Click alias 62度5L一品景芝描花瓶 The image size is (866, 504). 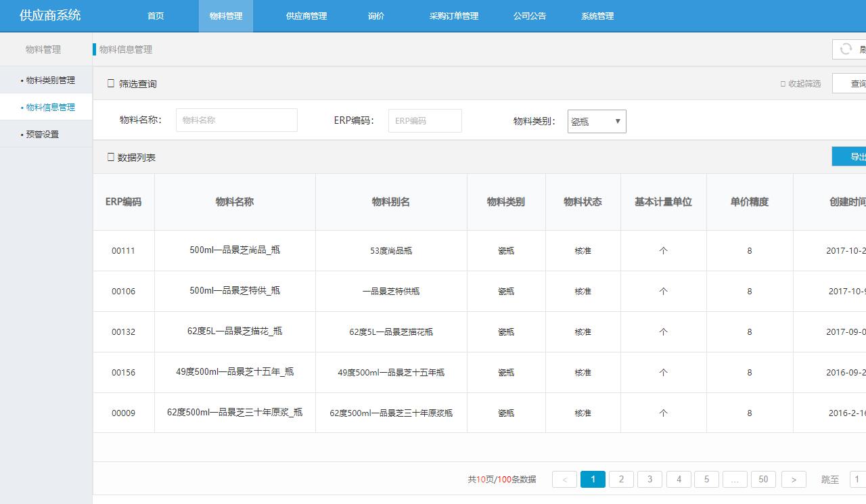(x=391, y=331)
